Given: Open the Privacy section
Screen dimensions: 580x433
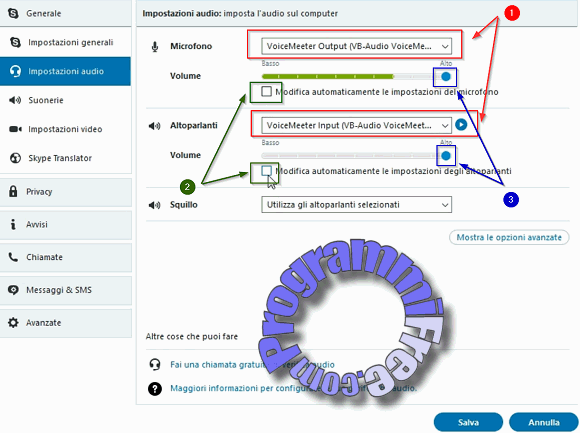Looking at the screenshot, I should (x=65, y=192).
